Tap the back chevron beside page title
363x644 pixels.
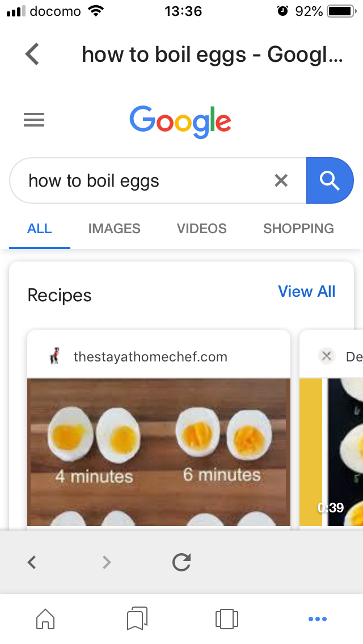pyautogui.click(x=32, y=54)
